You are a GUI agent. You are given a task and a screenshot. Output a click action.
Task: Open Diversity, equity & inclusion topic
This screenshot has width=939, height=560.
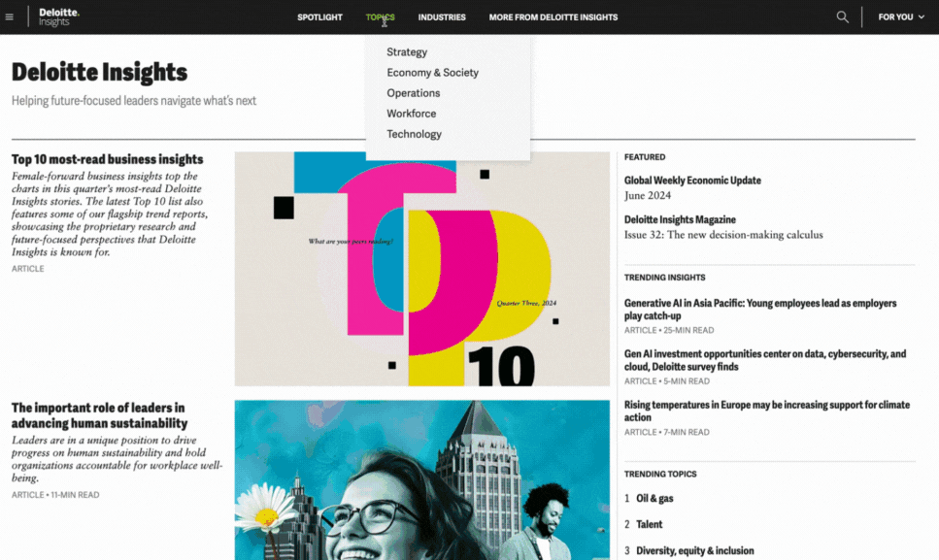point(694,550)
